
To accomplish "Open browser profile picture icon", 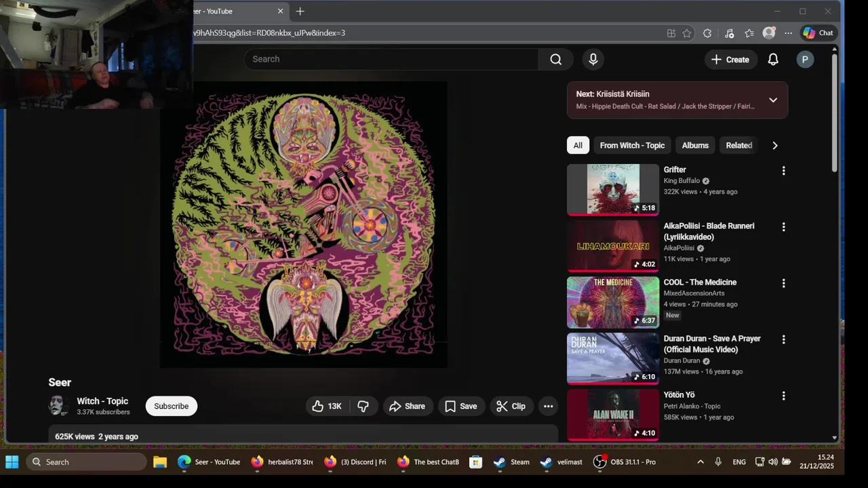I will tap(769, 33).
